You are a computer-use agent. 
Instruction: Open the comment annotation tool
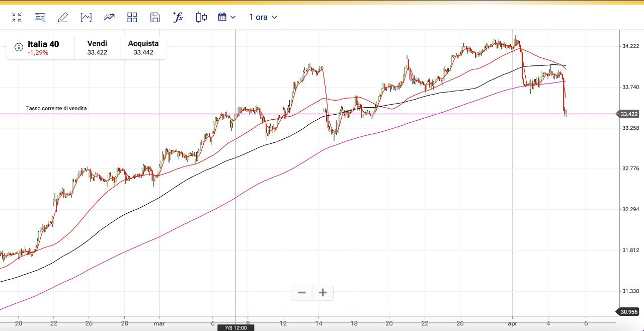[x=40, y=18]
